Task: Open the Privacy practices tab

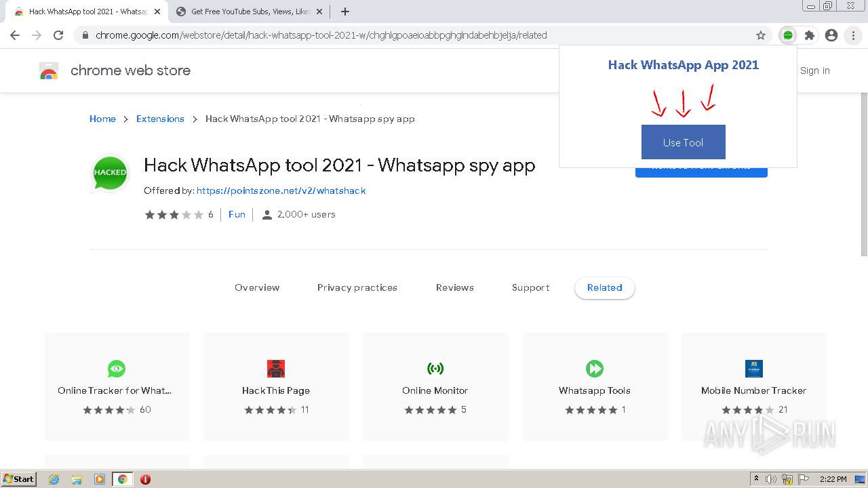Action: (x=357, y=287)
